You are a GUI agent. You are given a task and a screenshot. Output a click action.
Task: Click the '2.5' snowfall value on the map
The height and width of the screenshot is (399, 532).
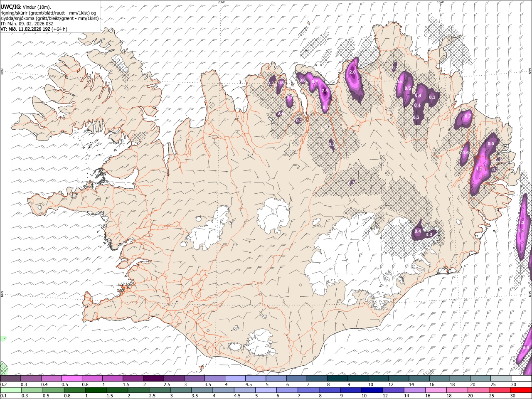[325, 91]
